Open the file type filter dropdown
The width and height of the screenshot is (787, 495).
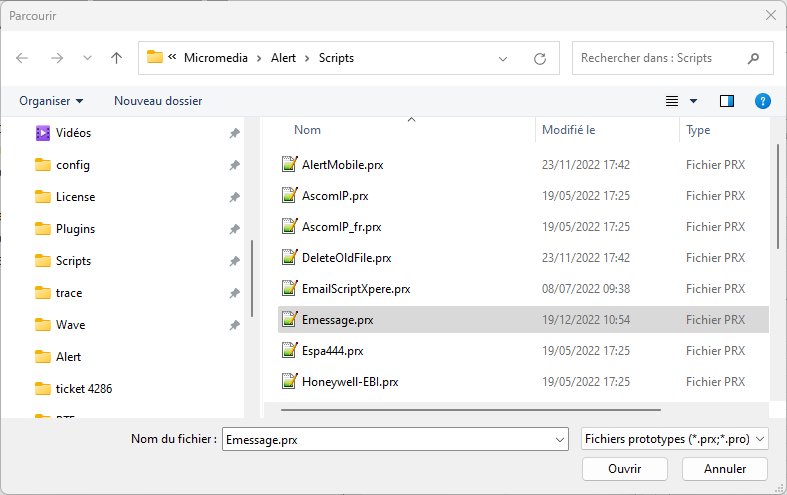pos(675,439)
